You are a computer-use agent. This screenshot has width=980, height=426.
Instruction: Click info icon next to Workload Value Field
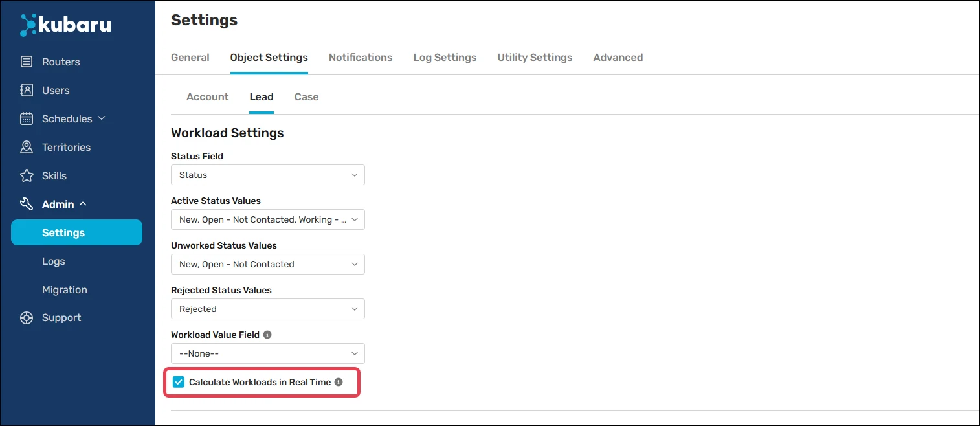pyautogui.click(x=267, y=335)
